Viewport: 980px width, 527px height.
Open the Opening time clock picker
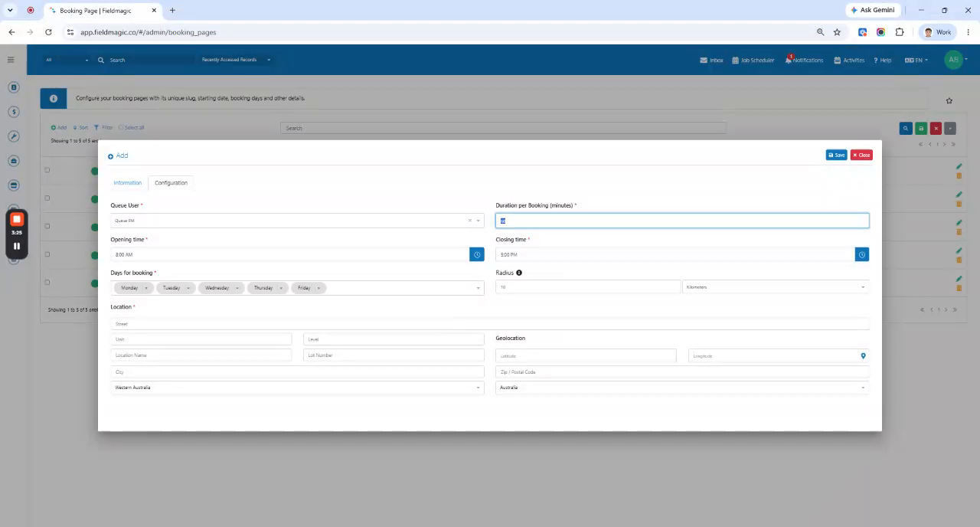point(477,254)
